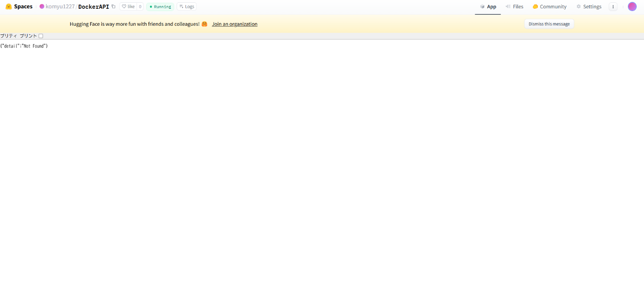Open the Community tab
This screenshot has width=644, height=303.
(549, 6)
